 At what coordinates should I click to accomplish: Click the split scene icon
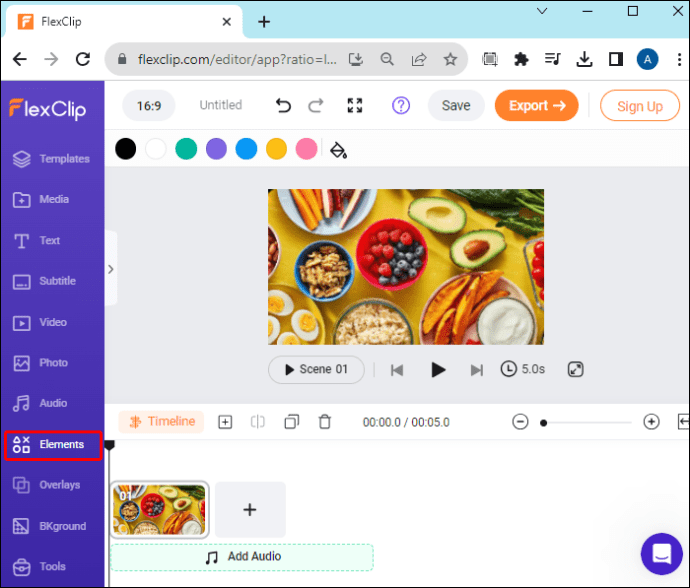tap(257, 422)
